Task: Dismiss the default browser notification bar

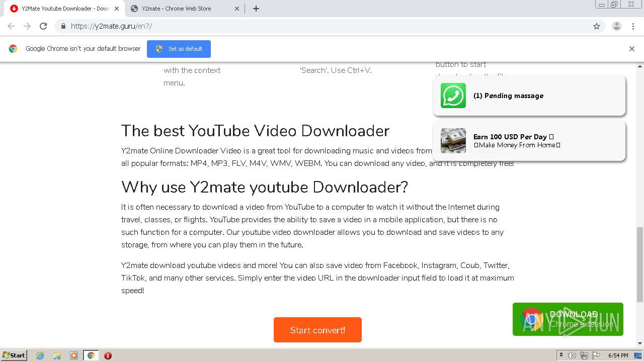Action: tap(632, 49)
